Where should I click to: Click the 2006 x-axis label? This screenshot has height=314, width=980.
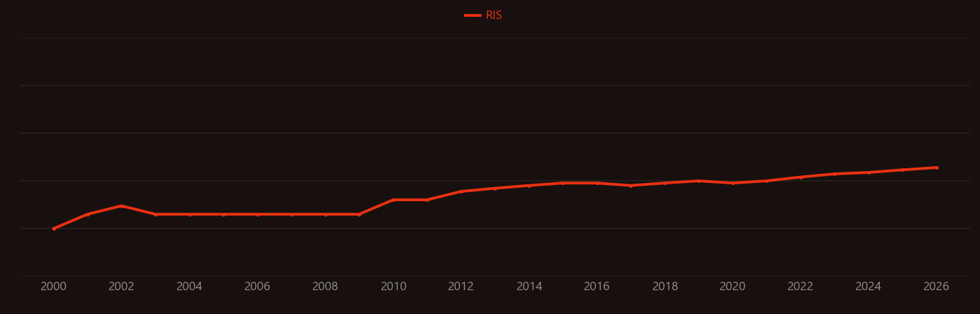[257, 287]
